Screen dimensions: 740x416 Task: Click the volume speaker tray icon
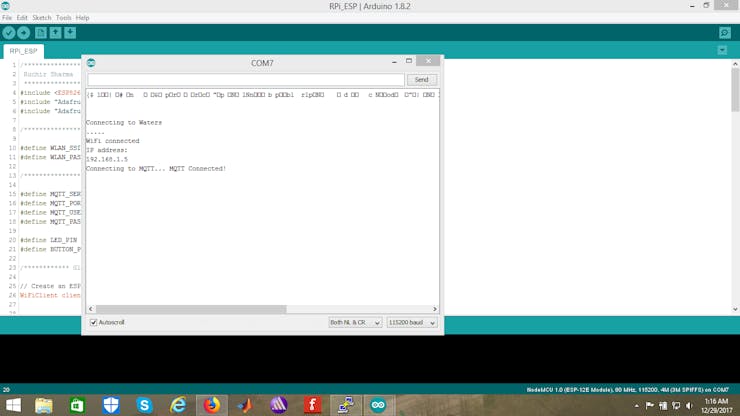tap(690, 405)
